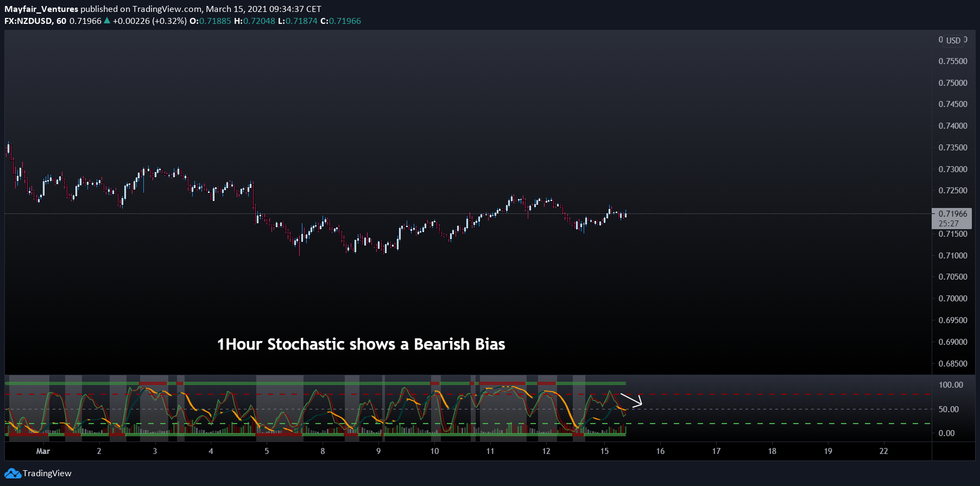The height and width of the screenshot is (486, 980).
Task: Select the 0.69000 price axis label
Action: tap(953, 342)
